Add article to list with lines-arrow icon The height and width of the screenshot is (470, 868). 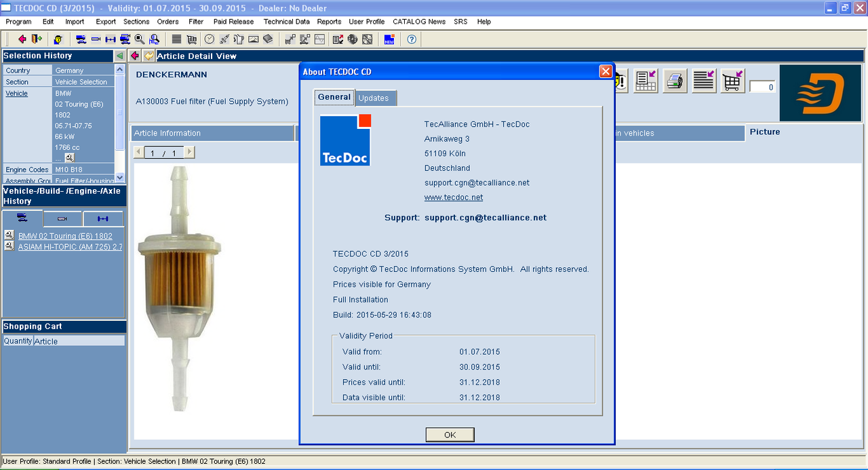click(x=705, y=81)
